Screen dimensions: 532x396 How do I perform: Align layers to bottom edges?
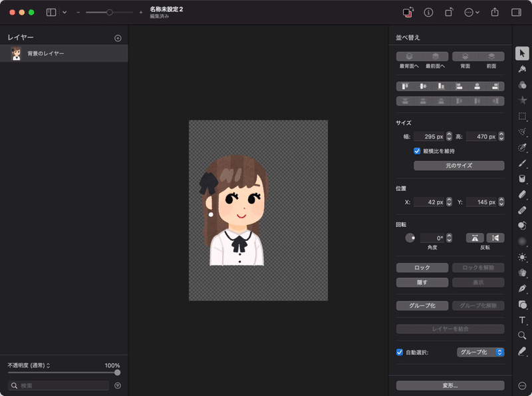[x=441, y=87]
